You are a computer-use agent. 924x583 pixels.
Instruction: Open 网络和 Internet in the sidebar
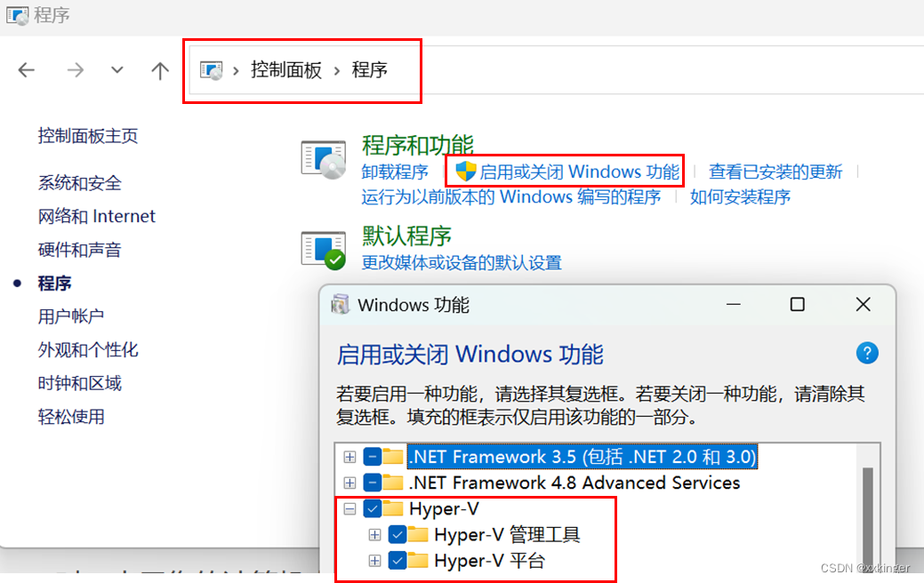coord(97,216)
